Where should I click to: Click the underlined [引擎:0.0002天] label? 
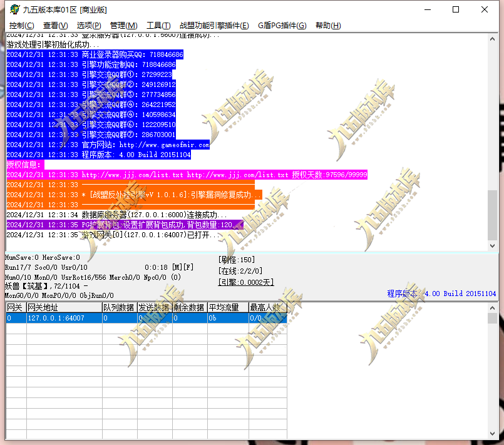click(246, 282)
